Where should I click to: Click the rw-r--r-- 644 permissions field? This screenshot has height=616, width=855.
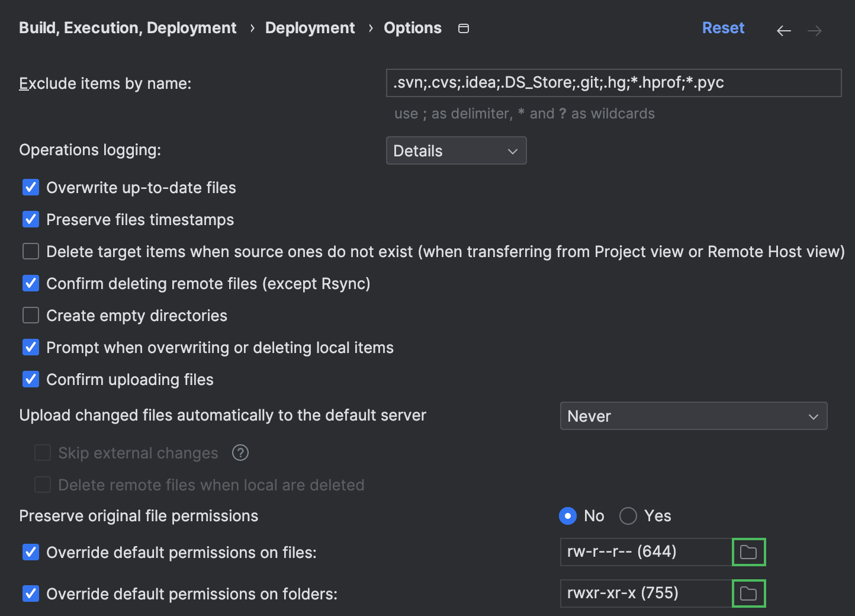tap(645, 551)
